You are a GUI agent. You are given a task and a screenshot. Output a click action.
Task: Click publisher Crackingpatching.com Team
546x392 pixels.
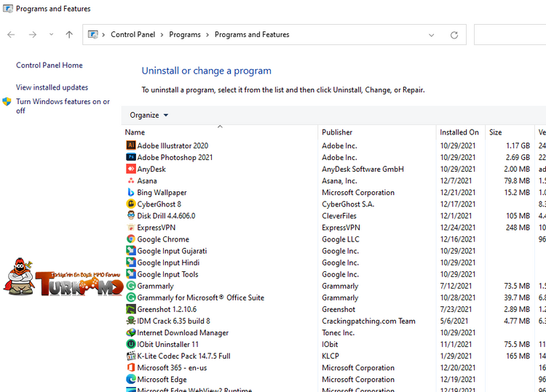tap(368, 321)
